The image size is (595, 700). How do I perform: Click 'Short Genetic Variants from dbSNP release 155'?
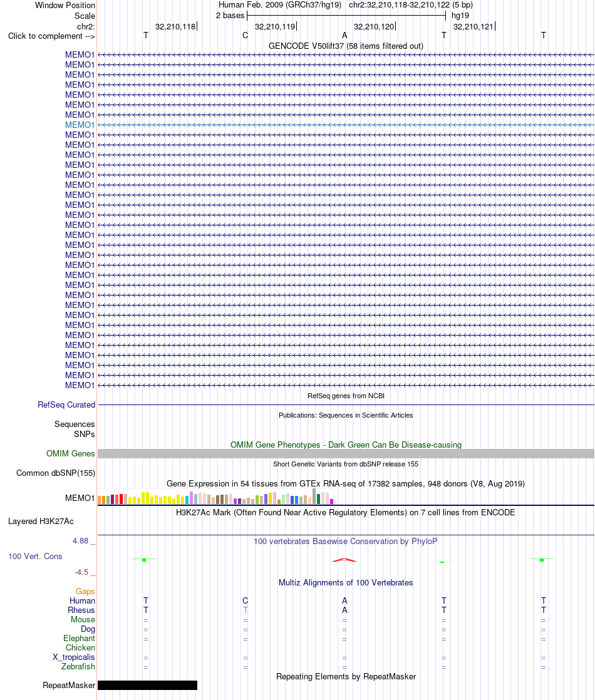click(x=346, y=465)
